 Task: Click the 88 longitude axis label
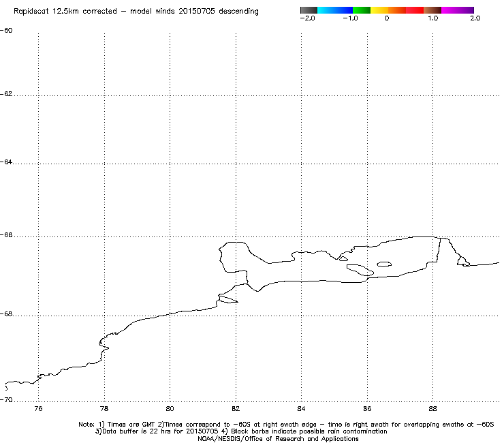432,408
